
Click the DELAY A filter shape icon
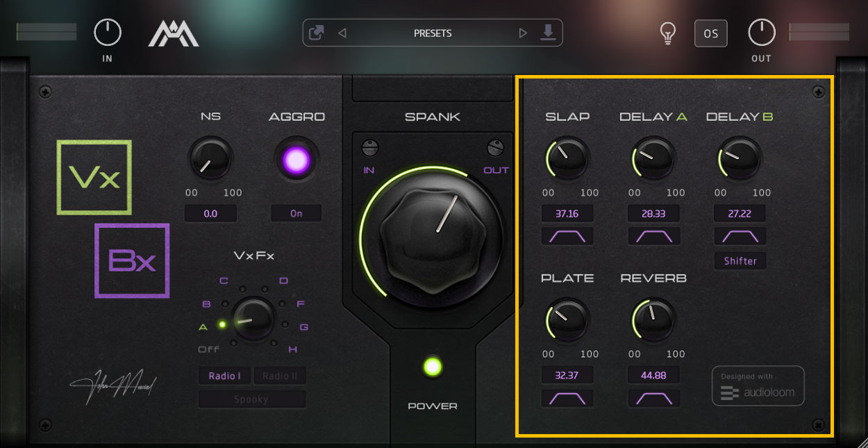(653, 236)
